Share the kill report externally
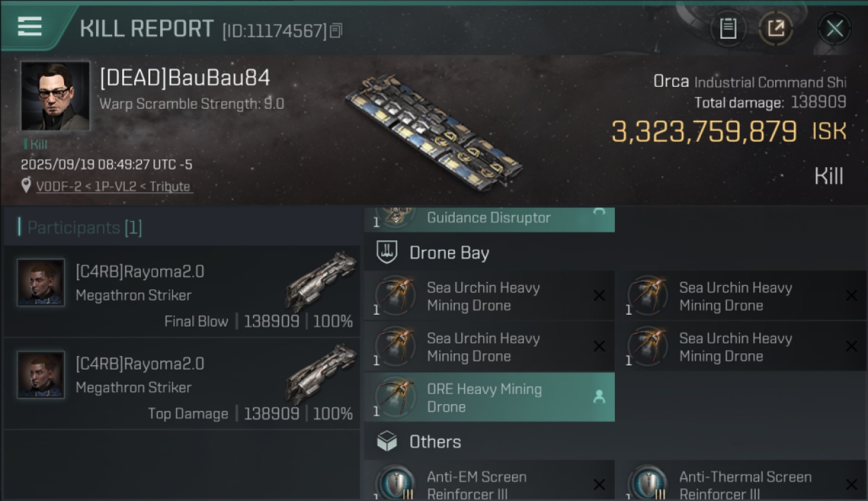 tap(775, 29)
